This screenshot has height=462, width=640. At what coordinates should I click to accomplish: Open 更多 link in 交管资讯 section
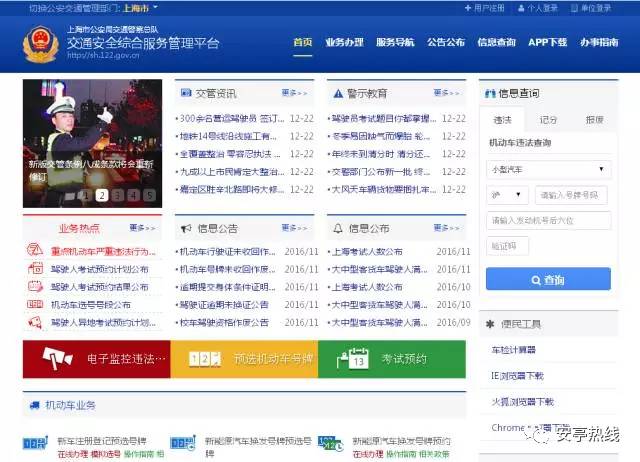(294, 93)
